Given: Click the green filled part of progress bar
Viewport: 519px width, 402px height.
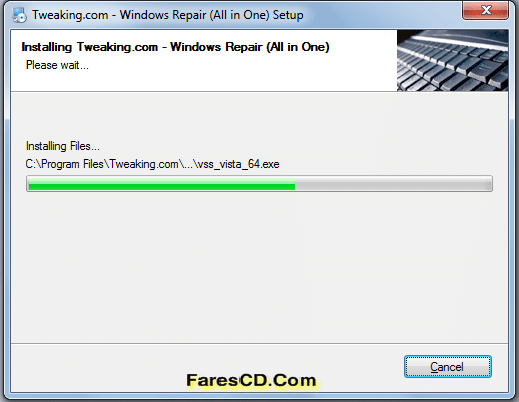Looking at the screenshot, I should (x=162, y=184).
